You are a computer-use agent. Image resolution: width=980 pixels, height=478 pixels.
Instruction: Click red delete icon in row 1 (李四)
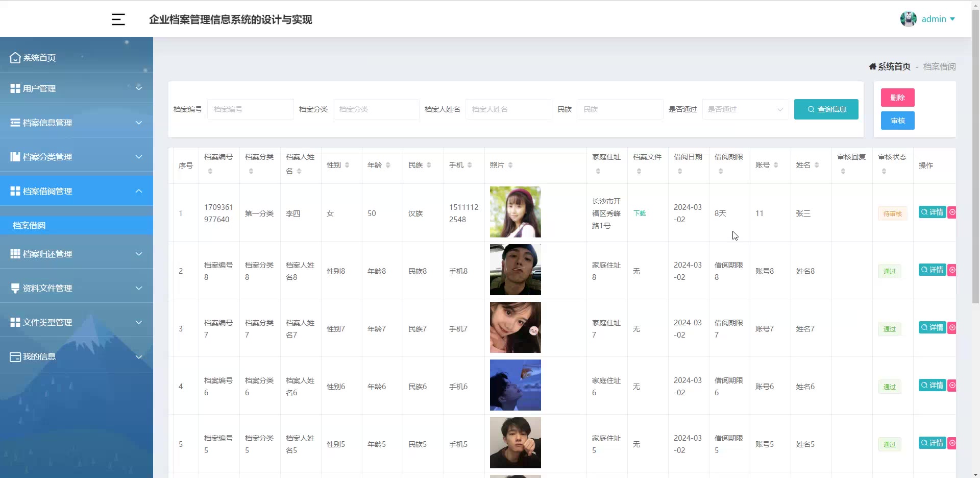(x=952, y=212)
